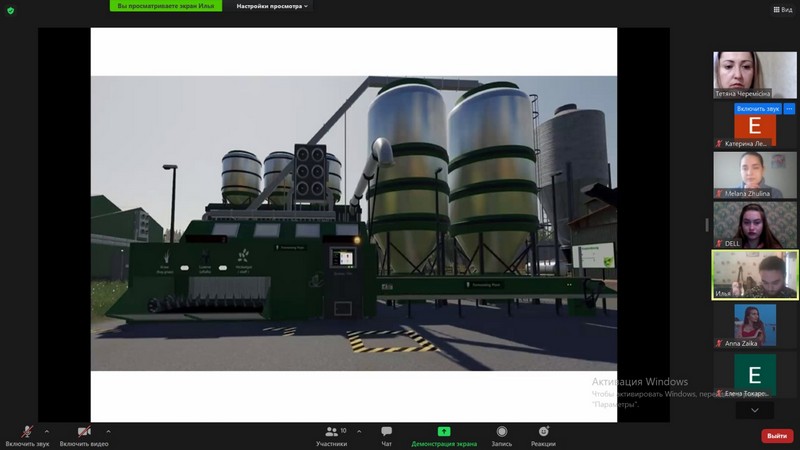Click the green encryption shield icon
The image size is (800, 450).
click(x=11, y=10)
